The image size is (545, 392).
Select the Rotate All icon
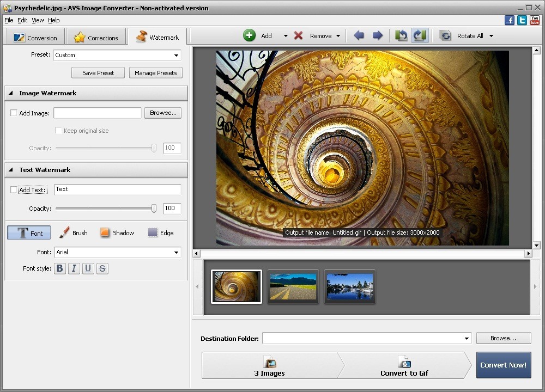[445, 35]
